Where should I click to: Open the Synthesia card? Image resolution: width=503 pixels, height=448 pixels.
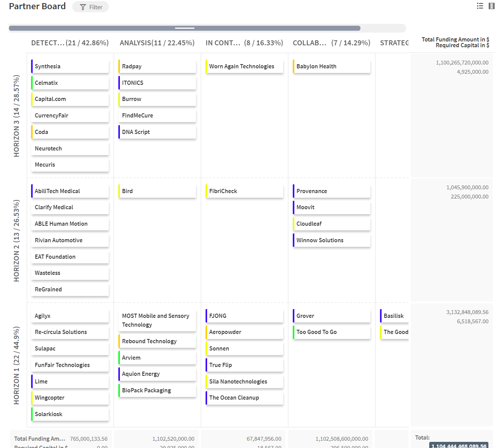pos(70,66)
